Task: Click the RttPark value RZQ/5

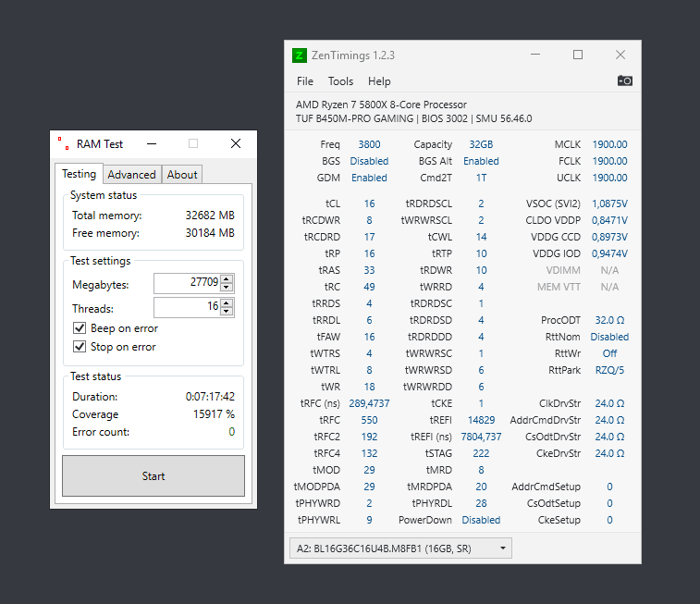Action: (x=609, y=370)
